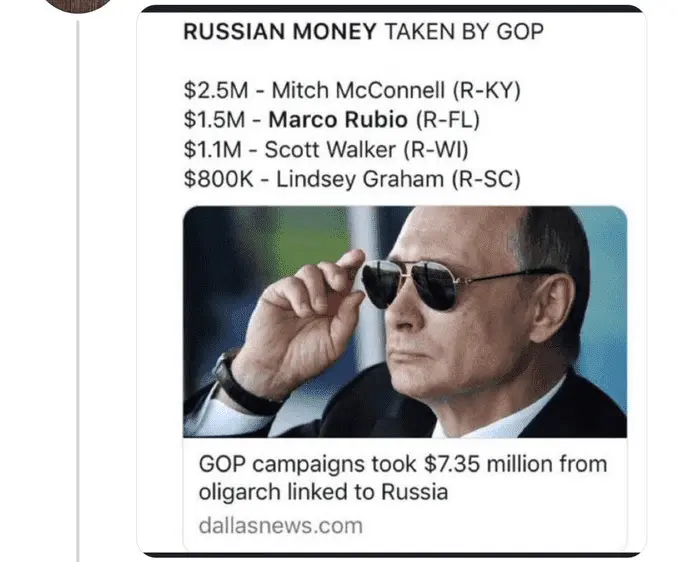Viewport: 680px width, 562px height.
Task: Click the bold RUSSIAN MONEY text
Action: pos(278,32)
